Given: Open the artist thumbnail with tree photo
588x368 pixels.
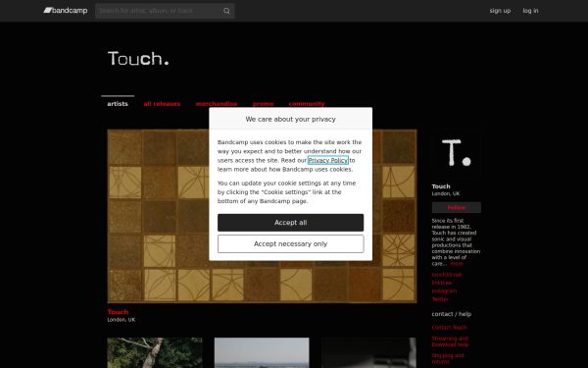Looking at the screenshot, I should click(x=155, y=352).
